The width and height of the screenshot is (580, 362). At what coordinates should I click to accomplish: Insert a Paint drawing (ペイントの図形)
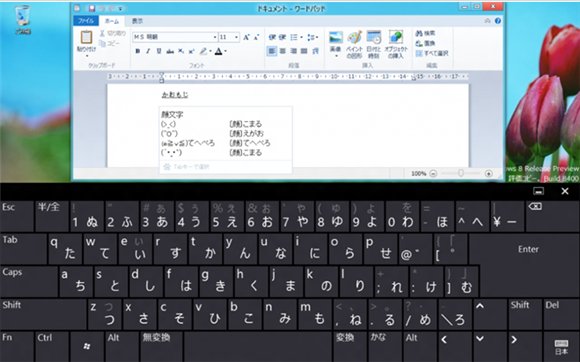pos(354,44)
